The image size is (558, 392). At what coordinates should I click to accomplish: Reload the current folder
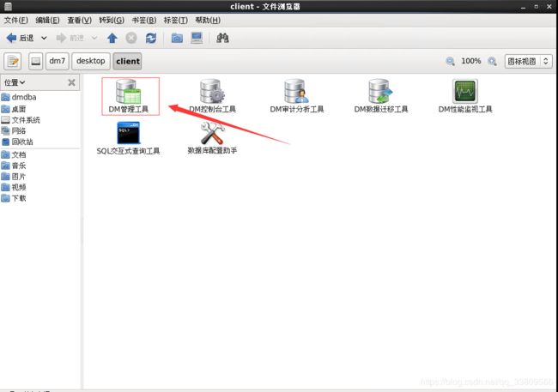pos(151,38)
